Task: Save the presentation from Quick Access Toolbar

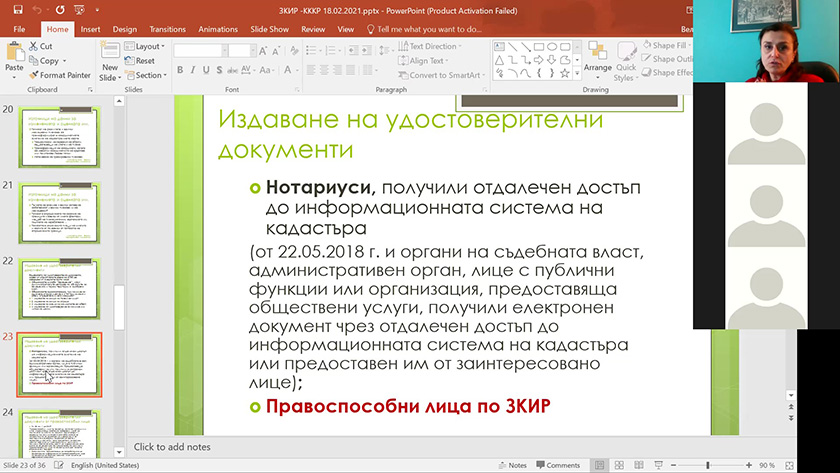Action: pos(15,10)
